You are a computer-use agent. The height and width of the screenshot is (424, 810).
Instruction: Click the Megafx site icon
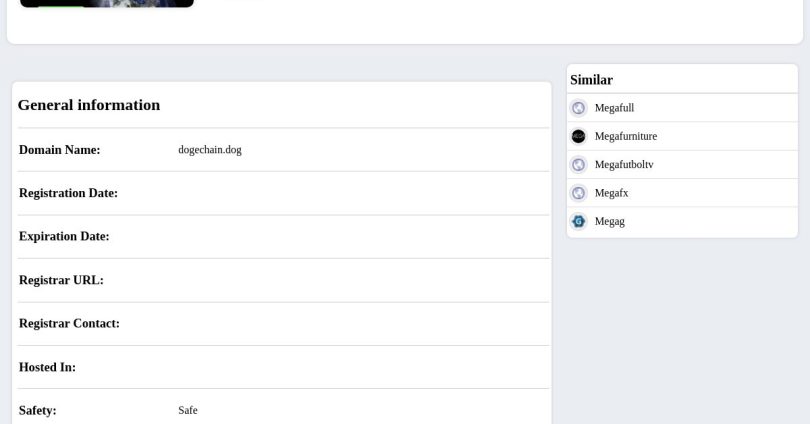pos(578,193)
